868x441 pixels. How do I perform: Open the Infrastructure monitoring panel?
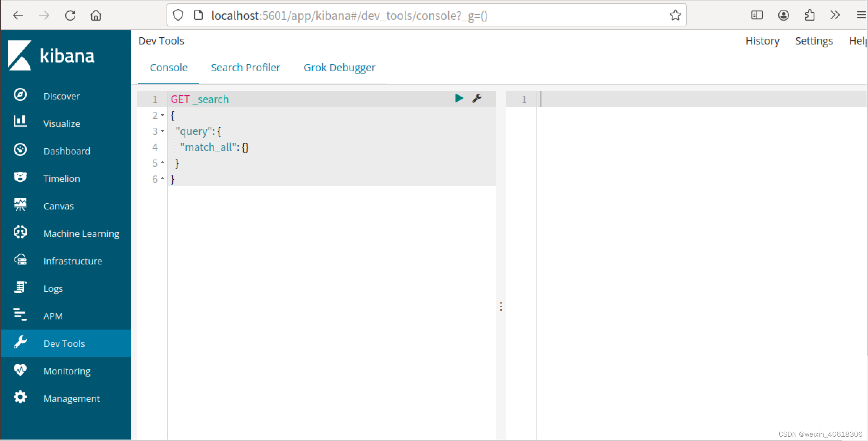(x=72, y=261)
